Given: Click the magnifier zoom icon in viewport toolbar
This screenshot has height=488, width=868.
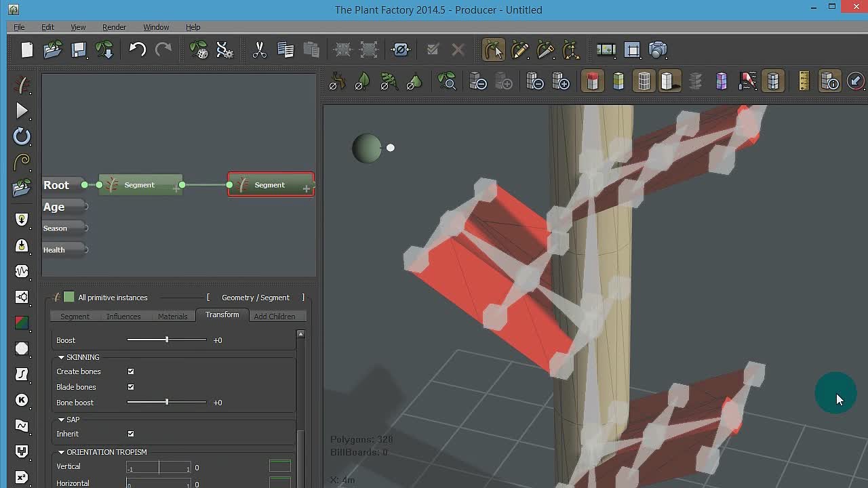Looking at the screenshot, I should pos(447,82).
